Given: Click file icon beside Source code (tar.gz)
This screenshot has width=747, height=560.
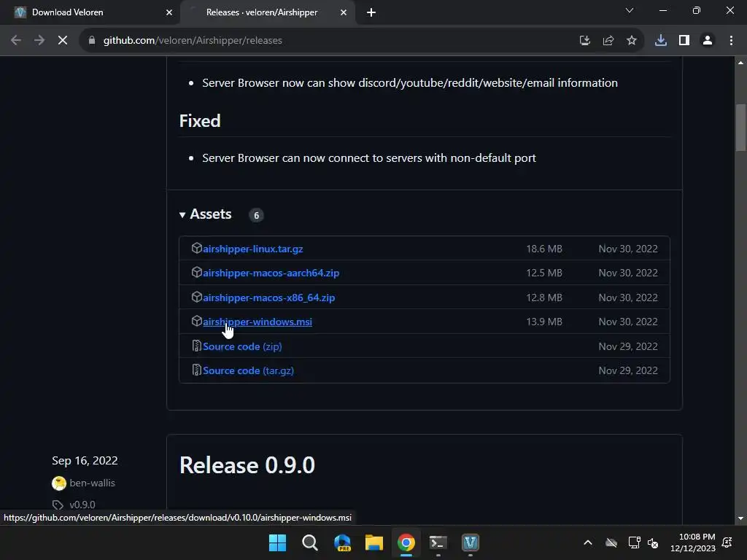Looking at the screenshot, I should [196, 370].
